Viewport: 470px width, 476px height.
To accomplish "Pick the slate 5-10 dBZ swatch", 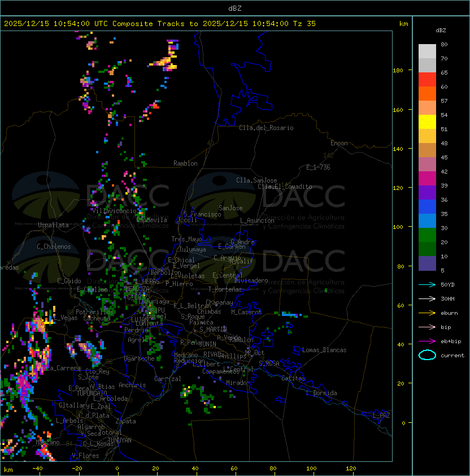I will click(427, 263).
